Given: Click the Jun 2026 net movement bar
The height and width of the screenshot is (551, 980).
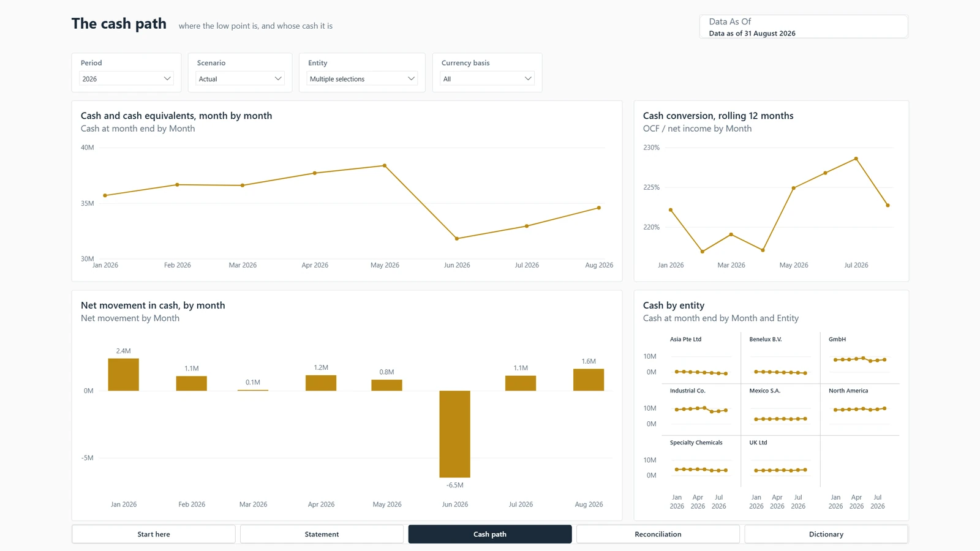Looking at the screenshot, I should tap(454, 434).
